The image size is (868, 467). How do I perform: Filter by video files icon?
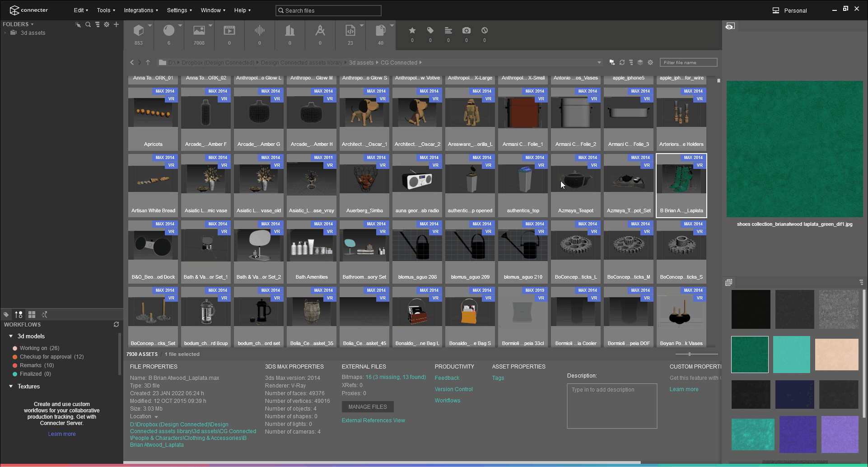coord(229,31)
